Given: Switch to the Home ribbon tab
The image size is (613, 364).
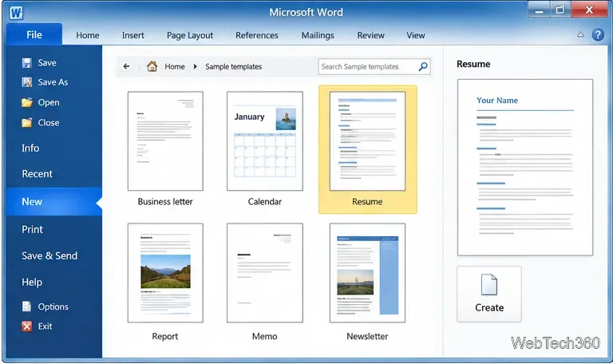Looking at the screenshot, I should pyautogui.click(x=88, y=35).
